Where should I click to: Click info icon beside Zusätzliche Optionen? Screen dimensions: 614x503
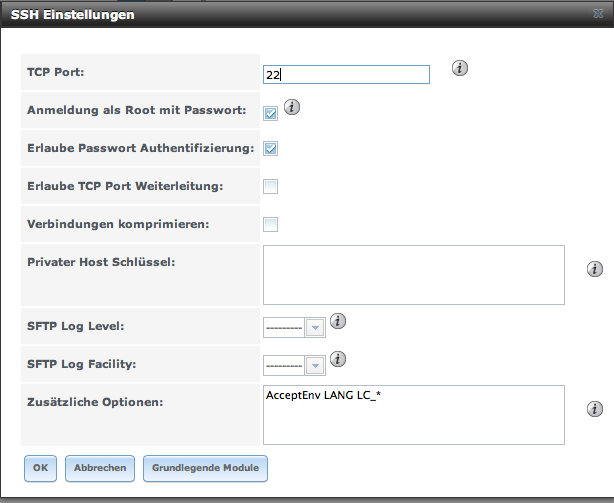(595, 408)
